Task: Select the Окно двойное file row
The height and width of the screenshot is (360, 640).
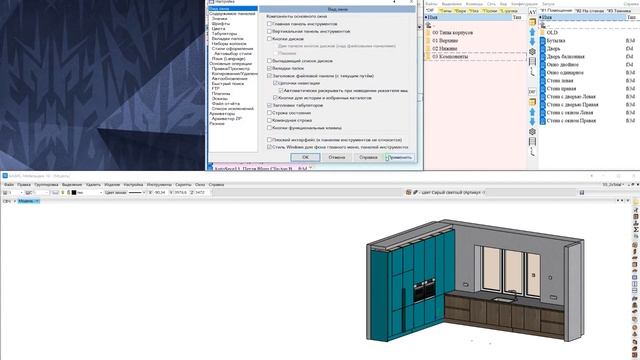Action: [588, 65]
